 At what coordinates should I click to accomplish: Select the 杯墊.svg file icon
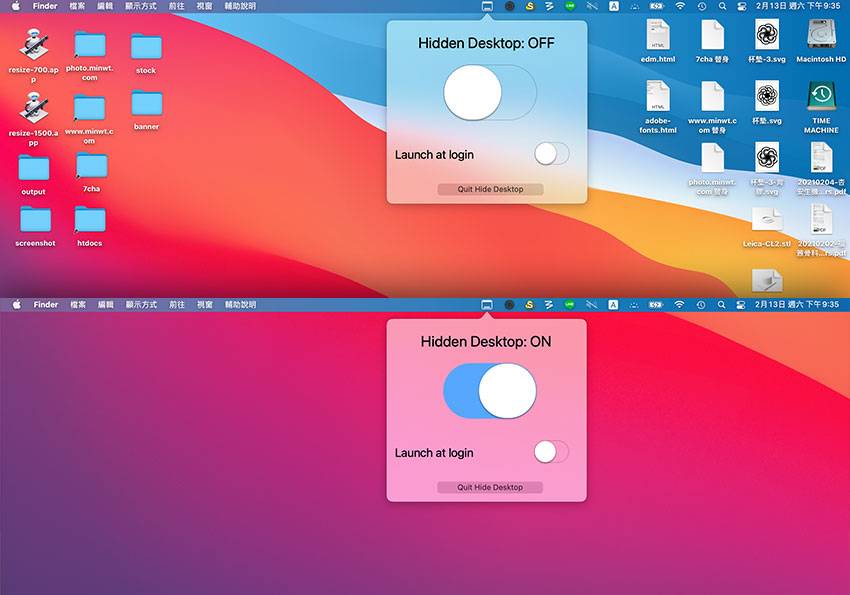point(767,96)
